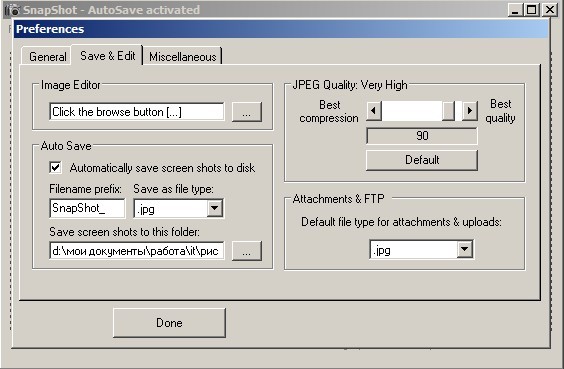Click the 'Save as file type:' label
564x369 pixels.
173,189
